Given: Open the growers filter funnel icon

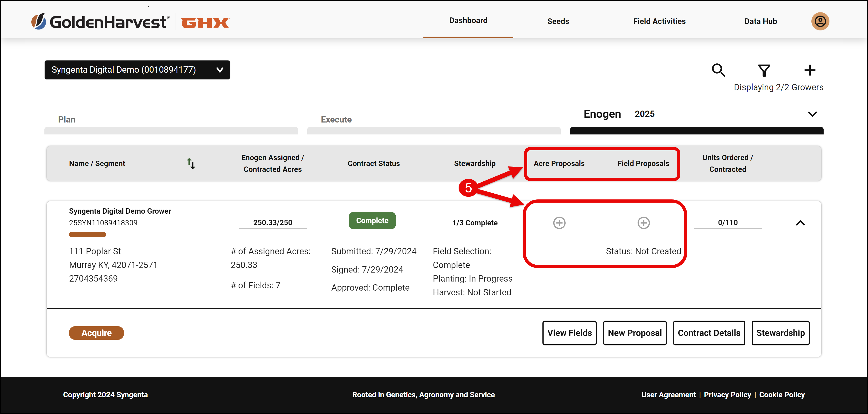Looking at the screenshot, I should coord(764,70).
